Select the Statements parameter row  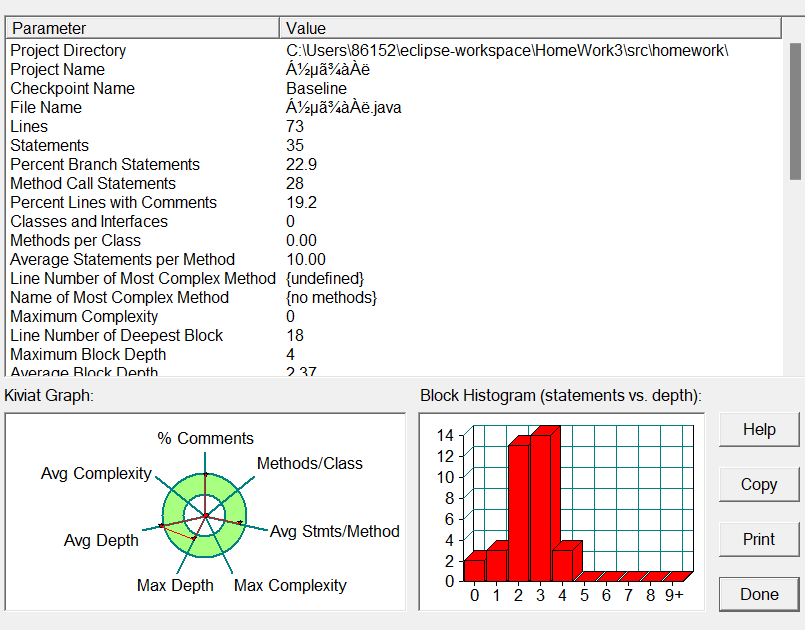(x=49, y=145)
